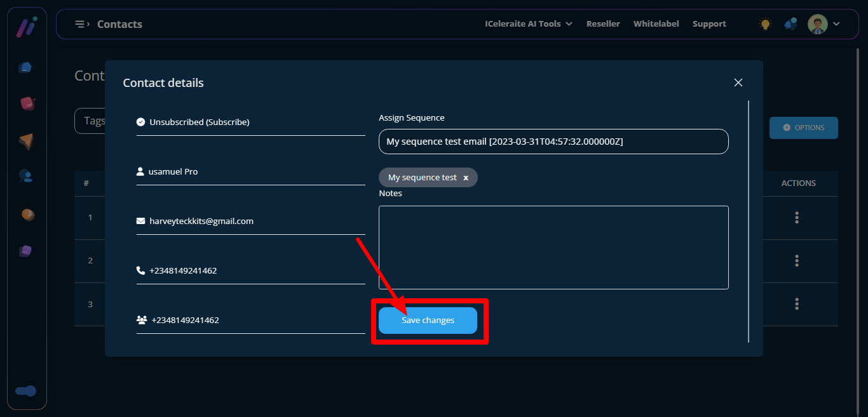Image resolution: width=868 pixels, height=417 pixels.
Task: Open actions menu for row 1
Action: pos(797,218)
